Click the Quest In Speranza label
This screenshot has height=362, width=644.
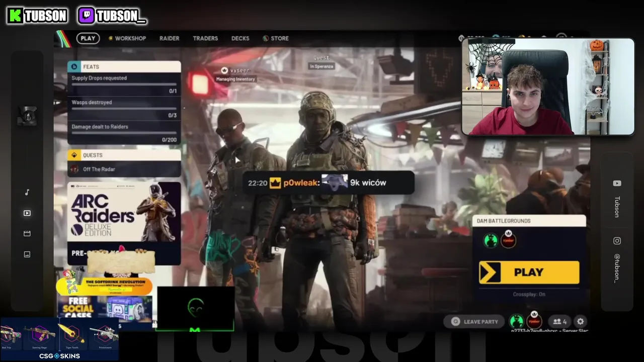tap(321, 62)
